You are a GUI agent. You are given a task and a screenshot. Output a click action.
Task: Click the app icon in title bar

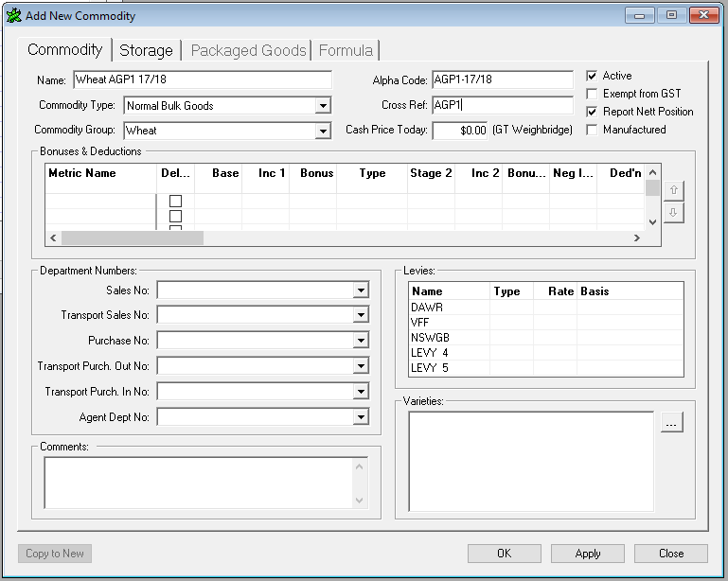[13, 15]
